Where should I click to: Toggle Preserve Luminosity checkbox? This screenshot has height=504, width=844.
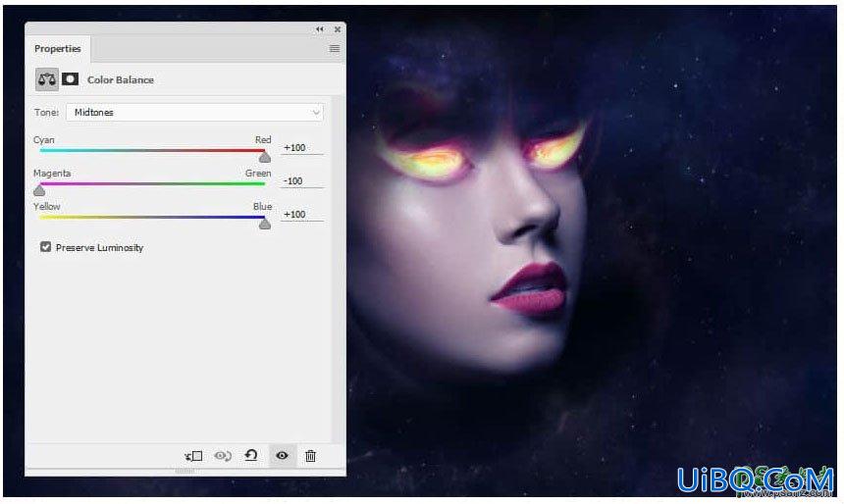click(46, 247)
